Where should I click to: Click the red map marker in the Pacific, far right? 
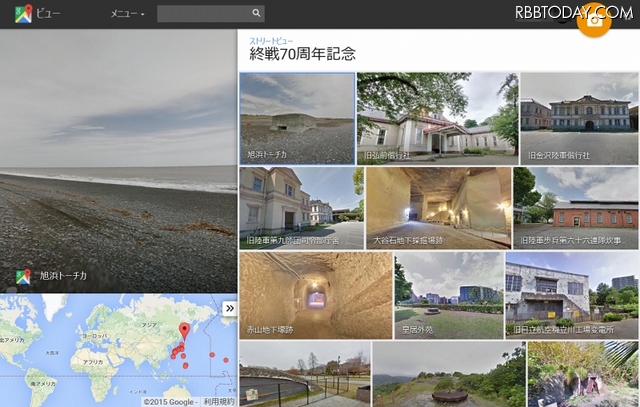[x=226, y=360]
